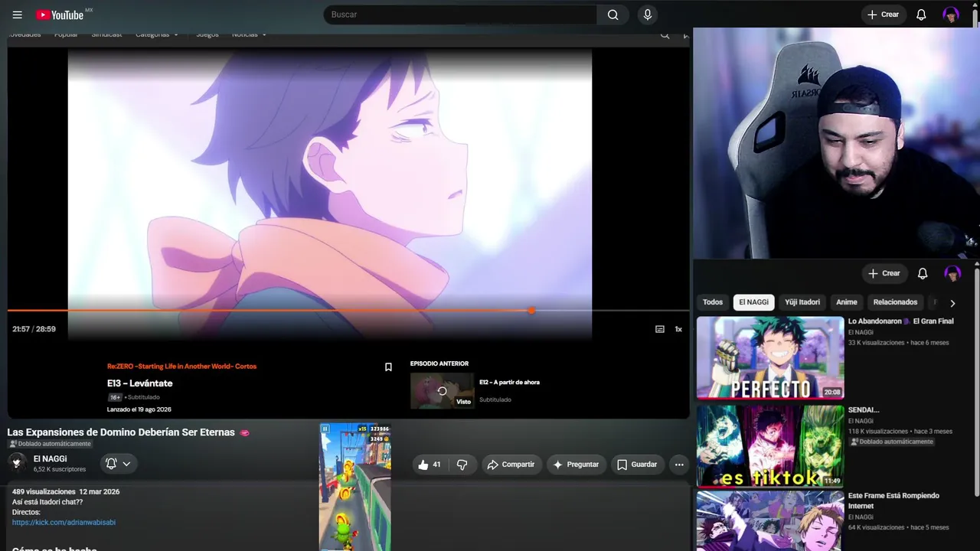The height and width of the screenshot is (551, 980).
Task: Open E12 – A partir de ahora
Action: pos(509,383)
